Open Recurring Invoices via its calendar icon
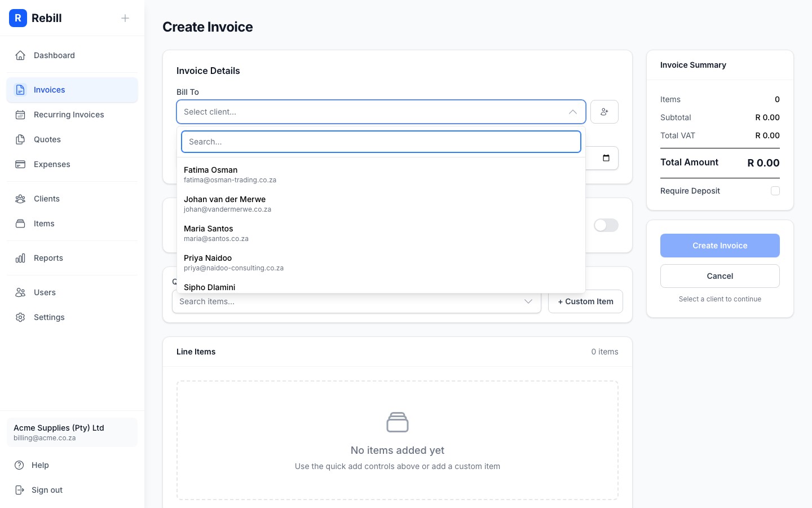Image resolution: width=812 pixels, height=508 pixels. [20, 115]
